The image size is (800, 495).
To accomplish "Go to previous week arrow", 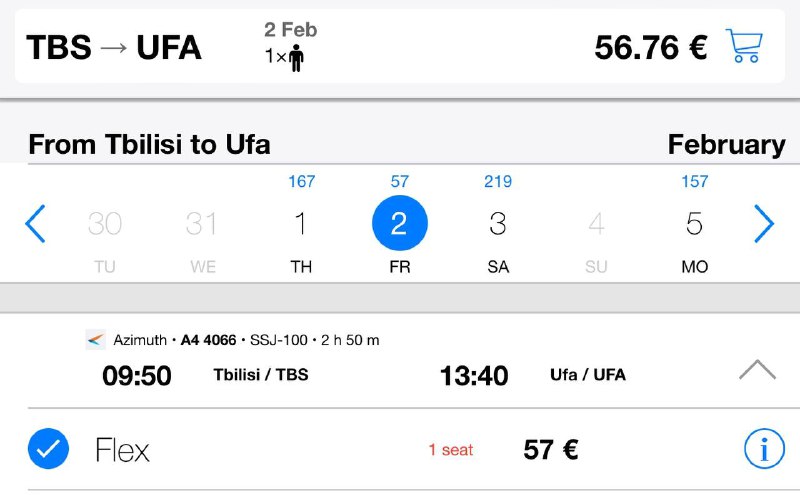I will tap(35, 224).
